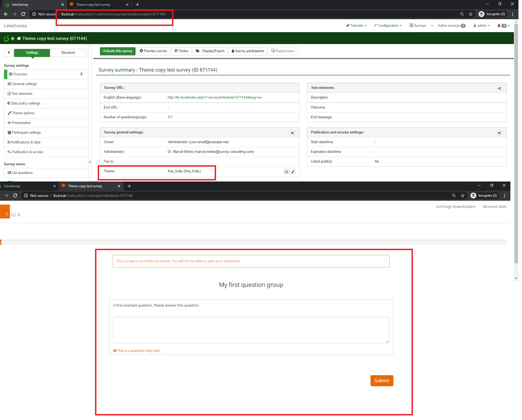
Task: Click the Text elements panel gear icon
Action: click(x=499, y=88)
